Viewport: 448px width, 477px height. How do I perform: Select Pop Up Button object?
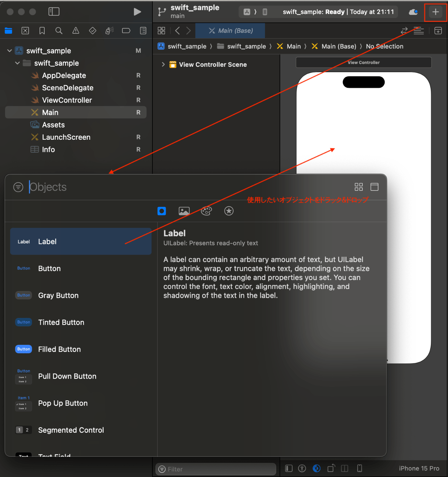click(x=81, y=403)
